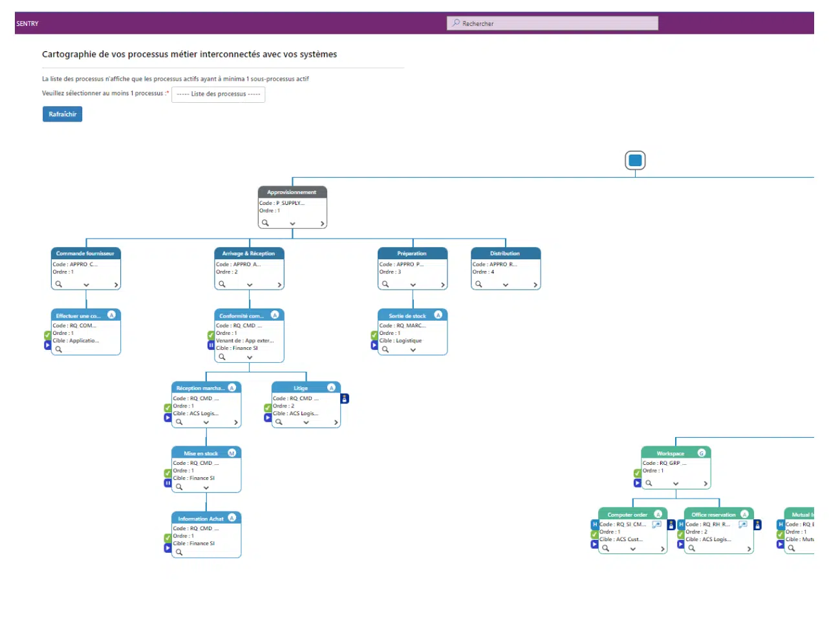
Task: Open the chat icon in Office reservation node
Action: (x=743, y=524)
